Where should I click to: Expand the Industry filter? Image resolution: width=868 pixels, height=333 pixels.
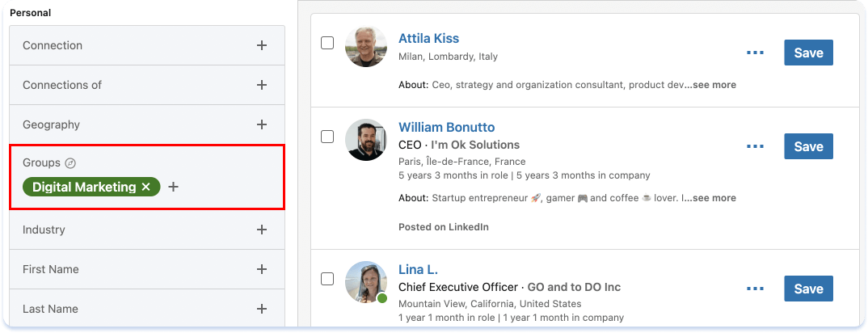(x=261, y=230)
